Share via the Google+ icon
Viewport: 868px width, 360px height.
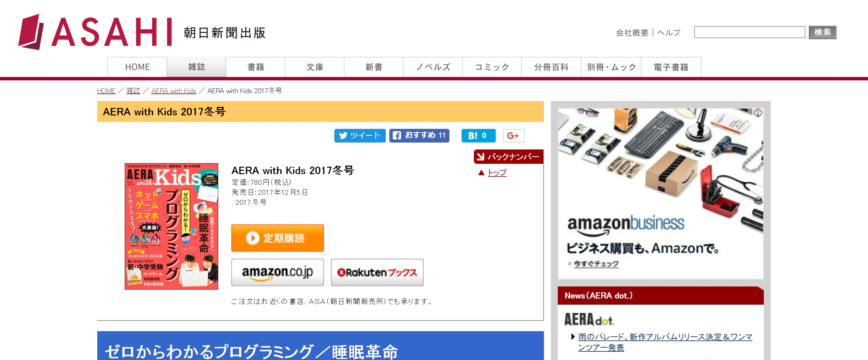tap(513, 136)
